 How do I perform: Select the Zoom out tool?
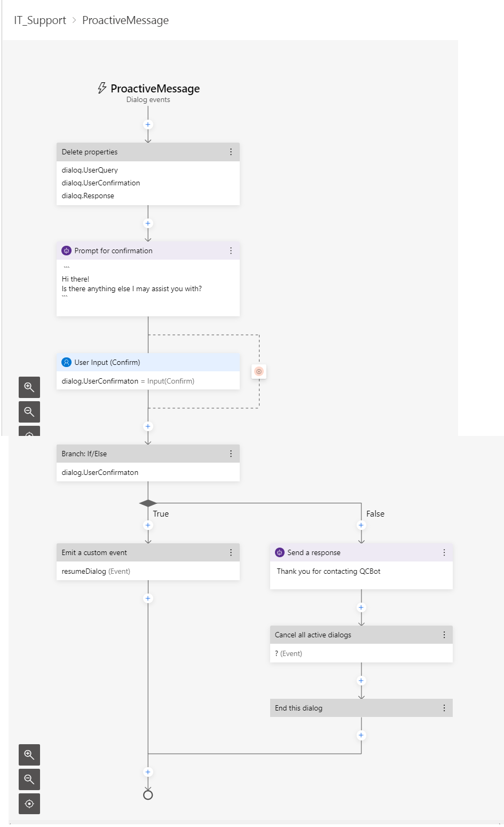click(29, 779)
